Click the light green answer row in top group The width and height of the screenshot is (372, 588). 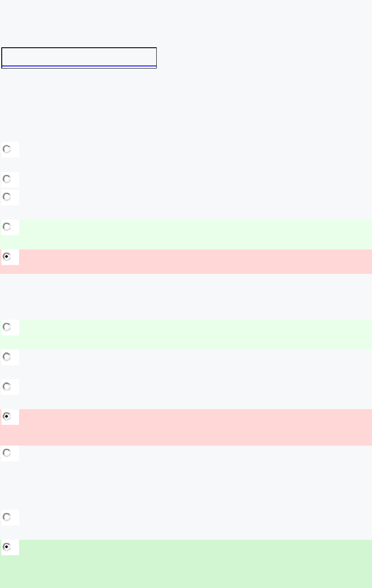click(195, 233)
